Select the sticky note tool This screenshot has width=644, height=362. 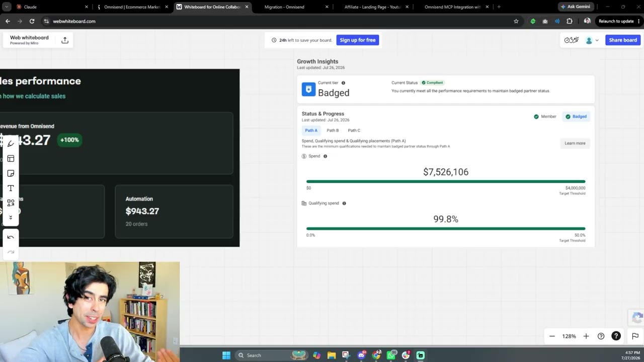point(11,173)
